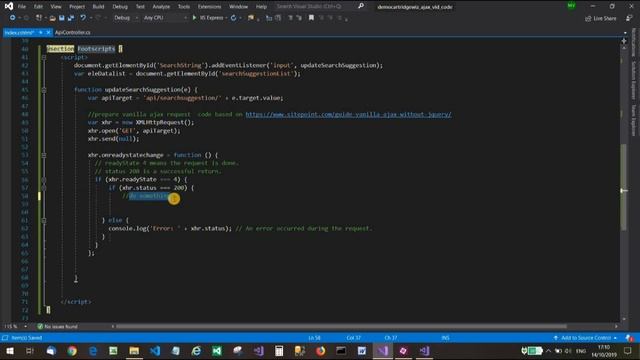
Task: Open the sitepoint vanilla ajax link
Action: pyautogui.click(x=348, y=114)
